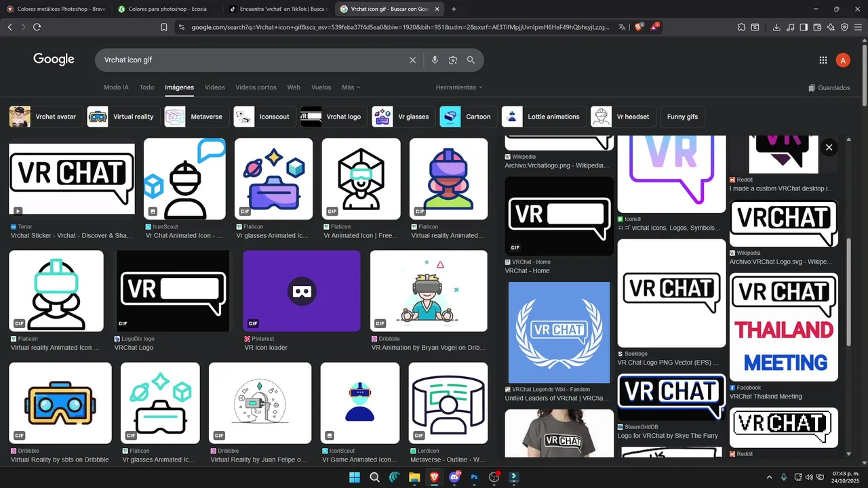Filter by Funny gifs chip
This screenshot has width=868, height=488.
(x=682, y=117)
